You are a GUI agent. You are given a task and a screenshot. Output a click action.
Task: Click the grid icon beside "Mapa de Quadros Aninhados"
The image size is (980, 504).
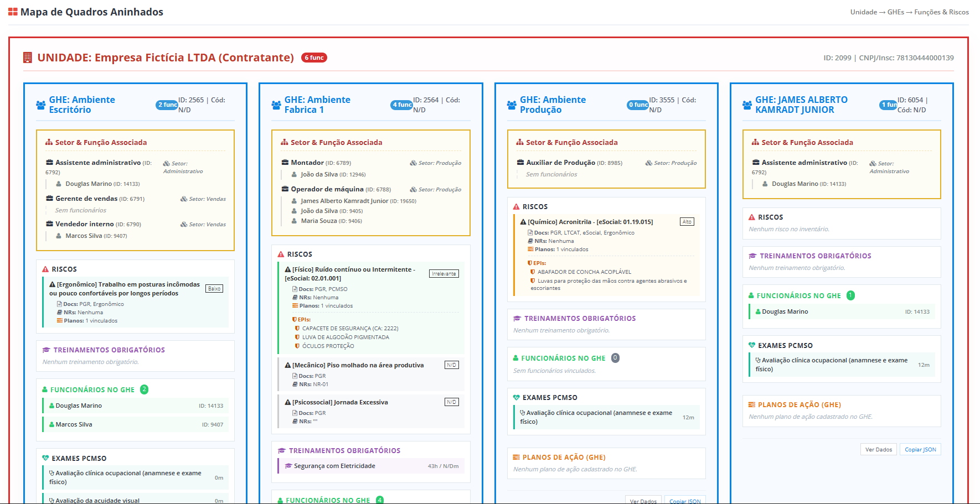(13, 12)
